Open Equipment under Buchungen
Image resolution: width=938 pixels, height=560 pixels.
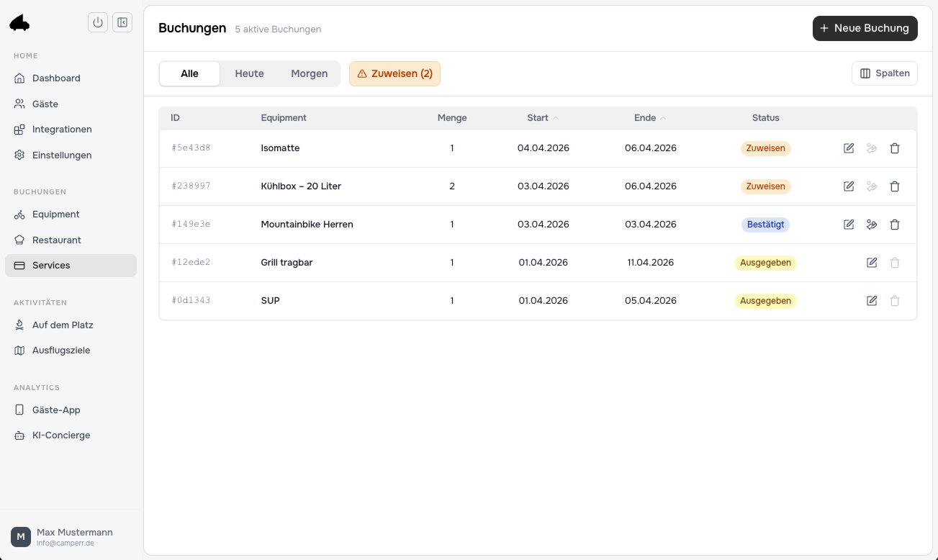coord(71,214)
